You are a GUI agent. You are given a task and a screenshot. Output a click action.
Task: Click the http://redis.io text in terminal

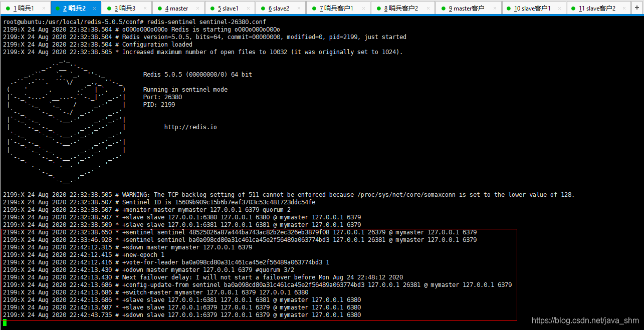click(x=190, y=127)
